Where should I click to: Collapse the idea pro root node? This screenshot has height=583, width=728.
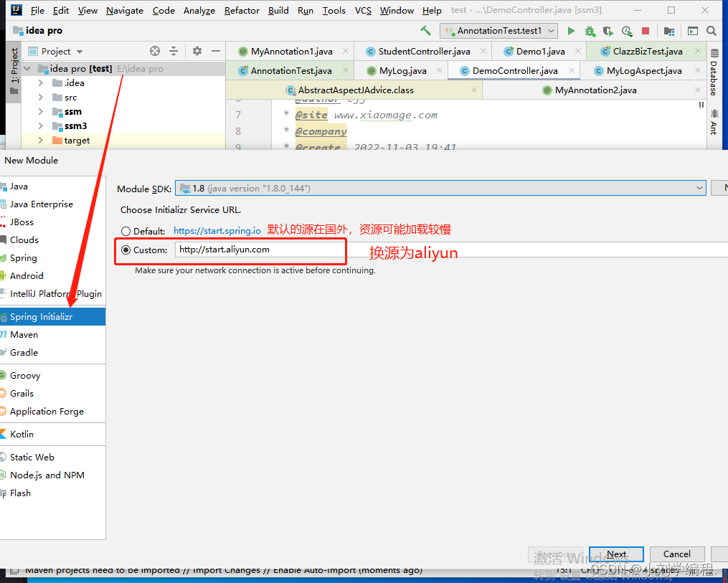(27, 69)
